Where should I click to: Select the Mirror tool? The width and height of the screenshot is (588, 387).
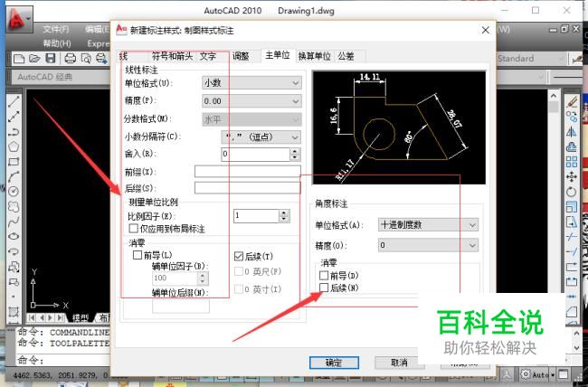pyautogui.click(x=572, y=132)
